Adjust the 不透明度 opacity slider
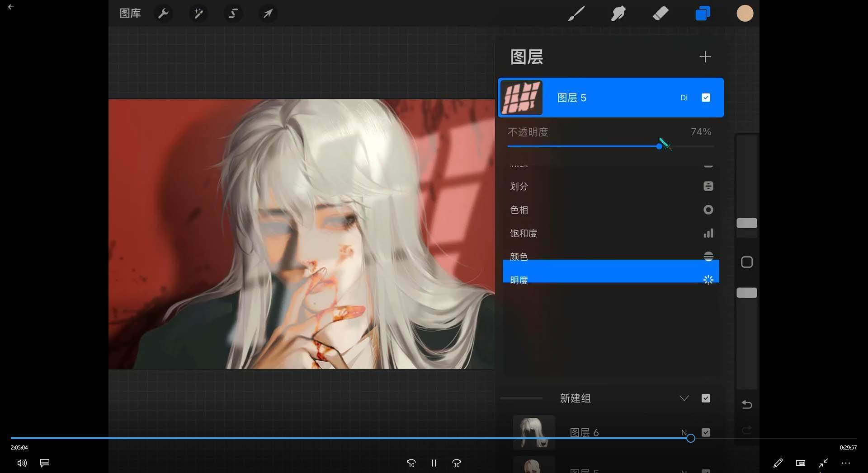 (x=659, y=146)
